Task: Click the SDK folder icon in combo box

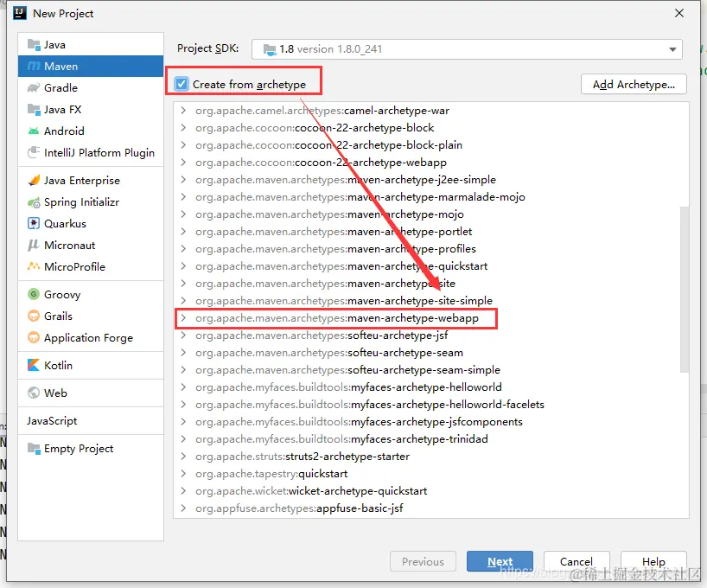Action: pos(270,49)
